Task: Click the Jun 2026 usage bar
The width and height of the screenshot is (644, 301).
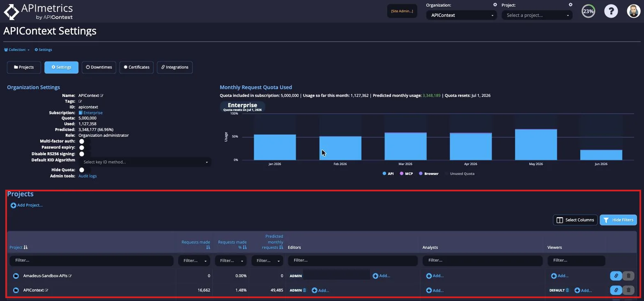Action: (601, 155)
